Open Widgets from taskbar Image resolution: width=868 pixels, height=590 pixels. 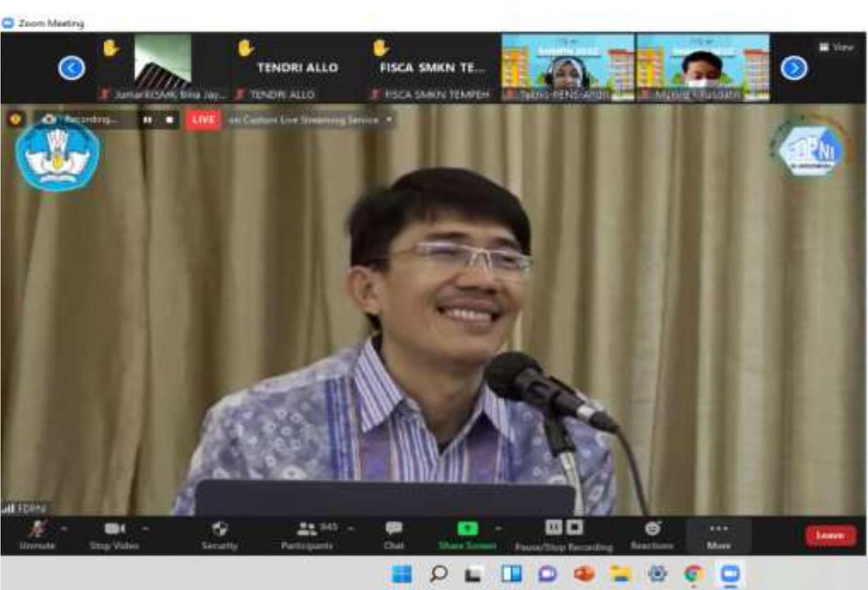point(511,574)
